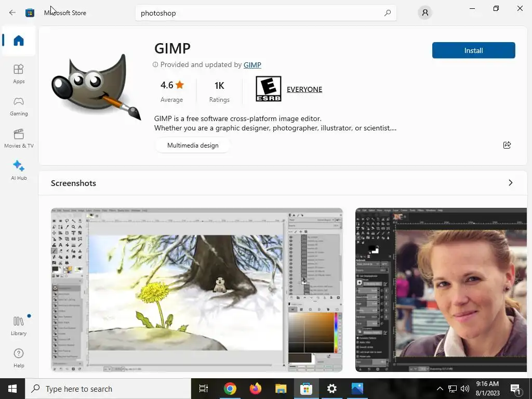Image resolution: width=532 pixels, height=399 pixels.
Task: Open the notification center icon
Action: tap(516, 389)
